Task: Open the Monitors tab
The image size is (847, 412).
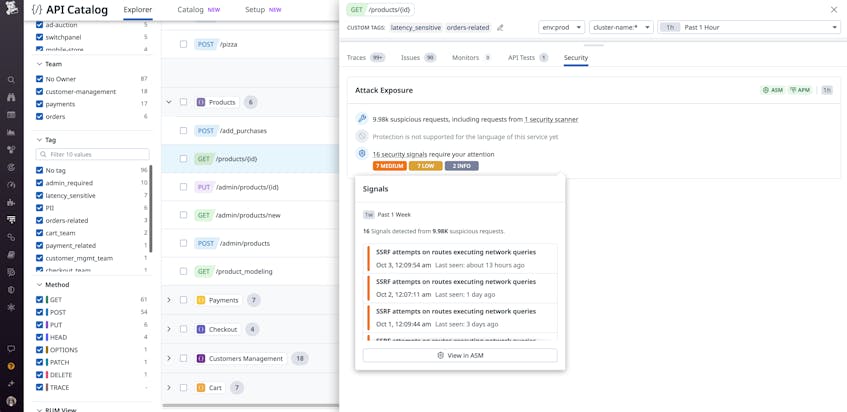Action: click(472, 57)
